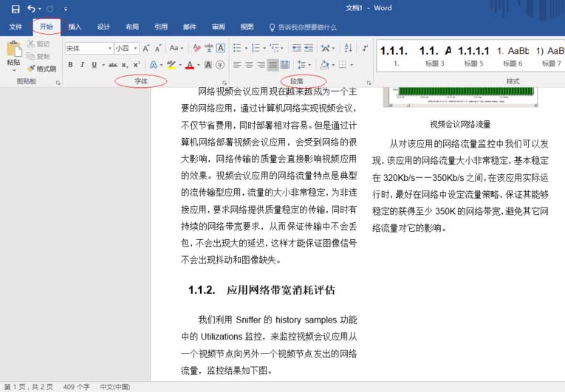Click the phonetic guide icon

pyautogui.click(x=209, y=48)
